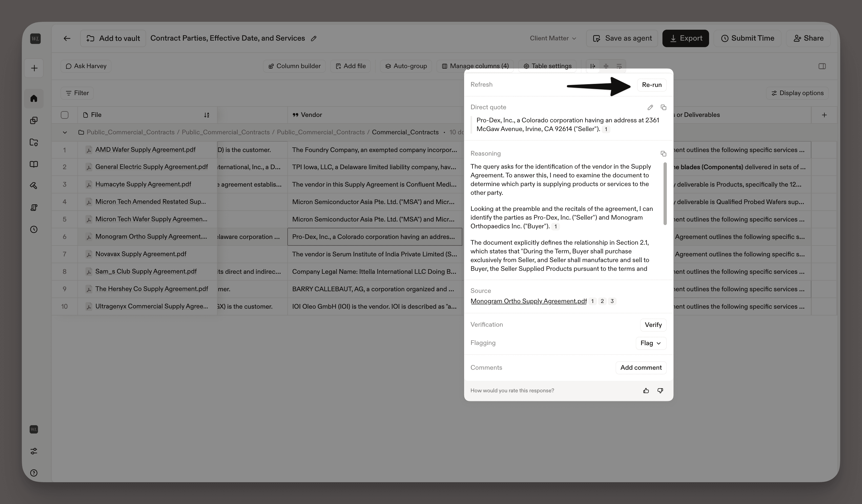Screen dimensions: 862x504
Task: Copy the reasoning text
Action: point(663,154)
